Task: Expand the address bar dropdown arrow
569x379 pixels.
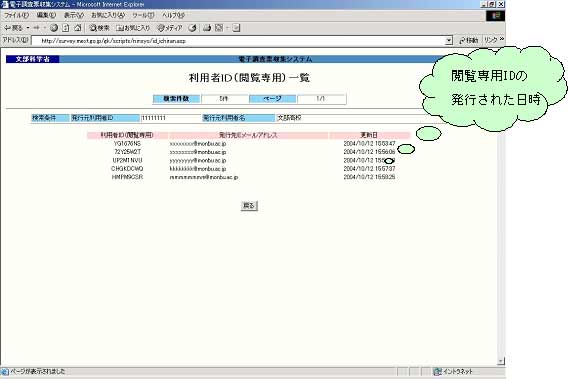Action: (449, 40)
